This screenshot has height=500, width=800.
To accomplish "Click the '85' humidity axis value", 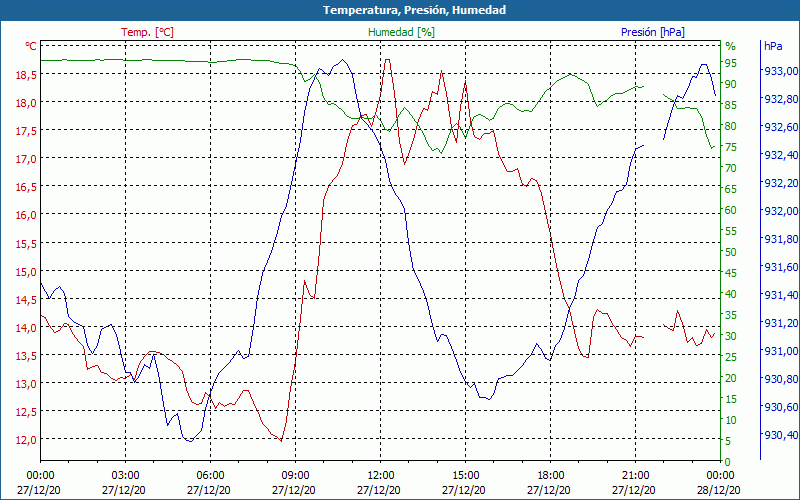I will (x=731, y=105).
